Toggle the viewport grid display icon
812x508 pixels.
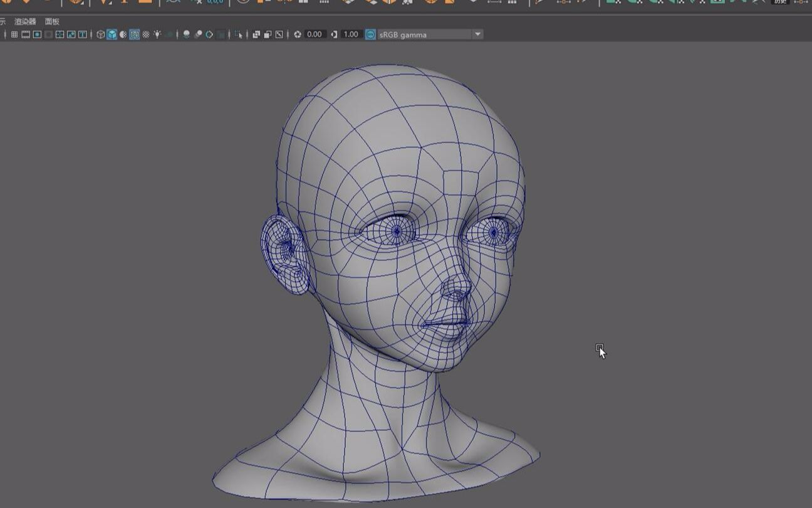[14, 34]
